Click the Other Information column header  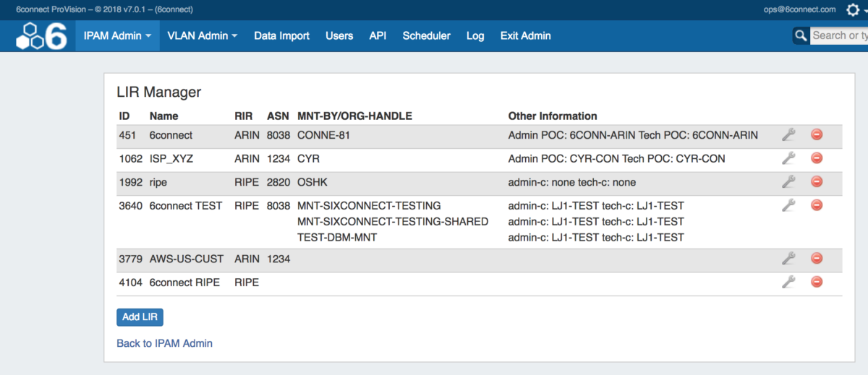point(553,116)
